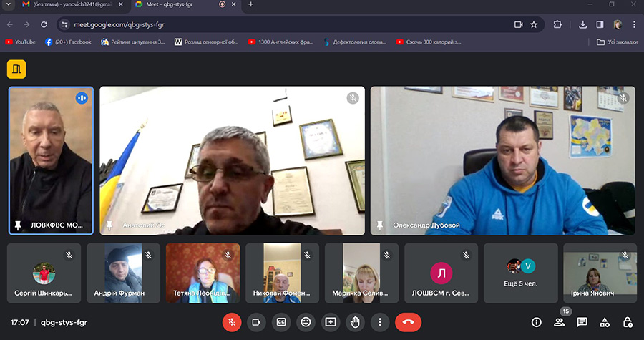This screenshot has width=644, height=340.
Task: Click the yellow door icon above the tiles
Action: (16, 69)
